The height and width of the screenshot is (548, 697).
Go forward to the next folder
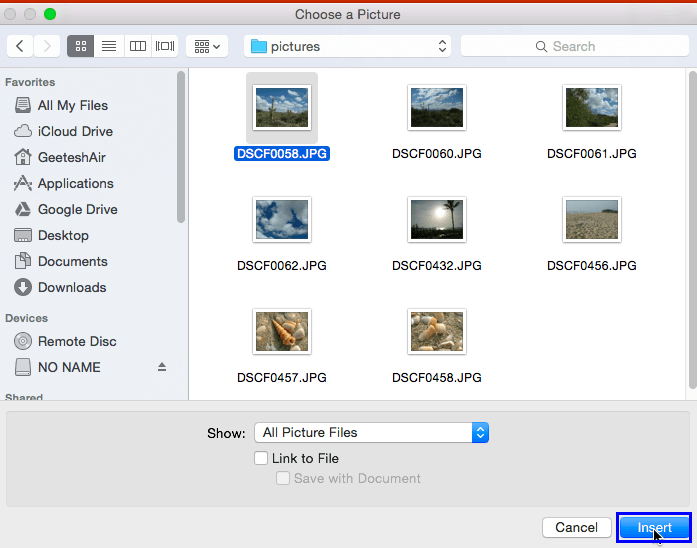(47, 46)
